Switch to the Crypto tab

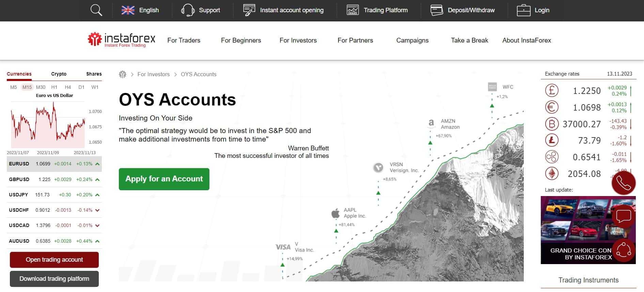(x=59, y=74)
